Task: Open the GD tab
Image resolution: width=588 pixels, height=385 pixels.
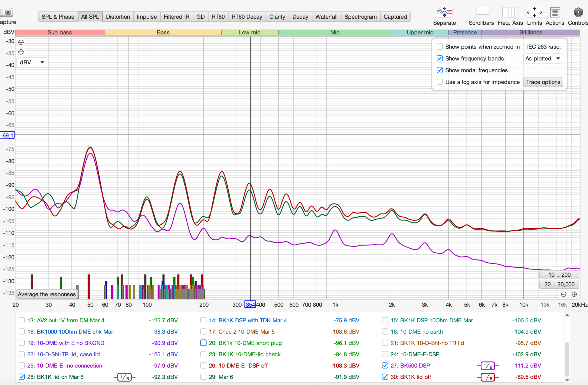Action: click(x=200, y=17)
